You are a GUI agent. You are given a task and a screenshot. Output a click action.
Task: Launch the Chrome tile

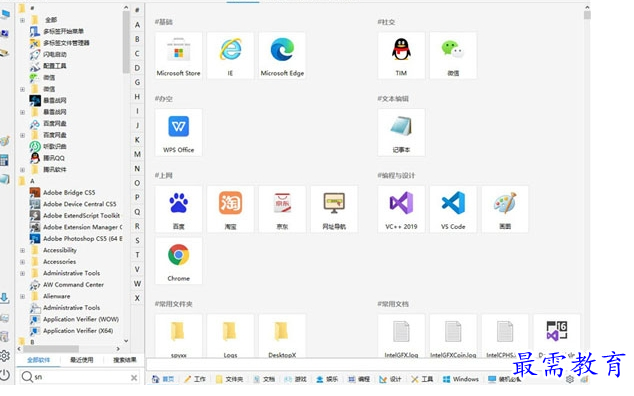coord(178,261)
